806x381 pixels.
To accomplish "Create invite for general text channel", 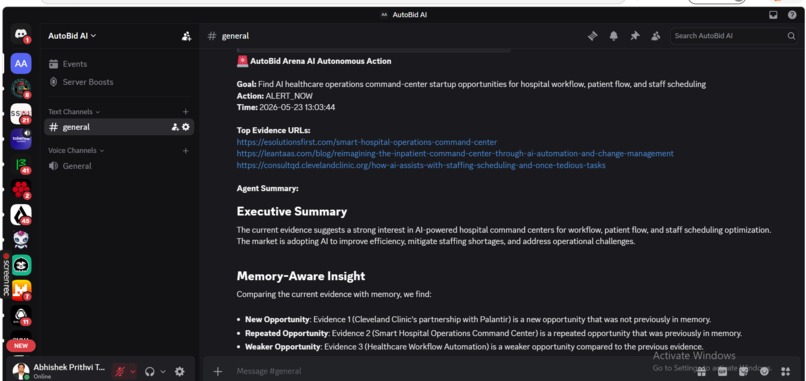I will (175, 127).
